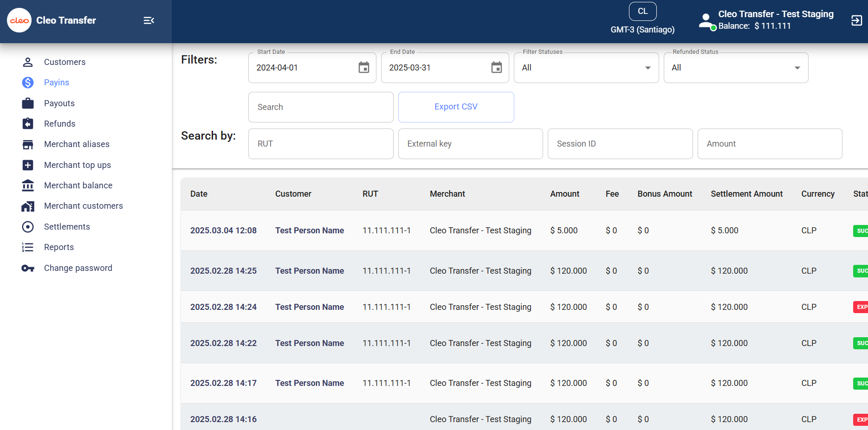Open the CL country selector
The height and width of the screenshot is (430, 868).
[642, 12]
